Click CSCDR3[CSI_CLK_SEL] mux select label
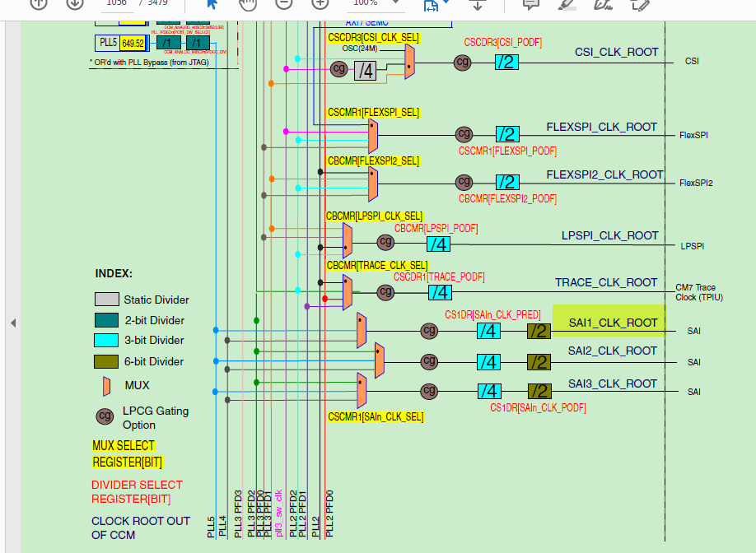The height and width of the screenshot is (553, 756). (373, 38)
